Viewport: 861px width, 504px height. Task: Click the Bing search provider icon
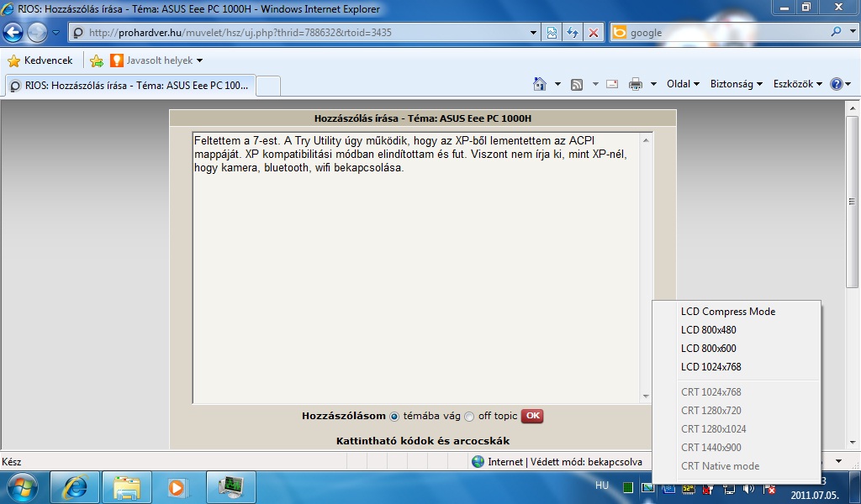620,32
